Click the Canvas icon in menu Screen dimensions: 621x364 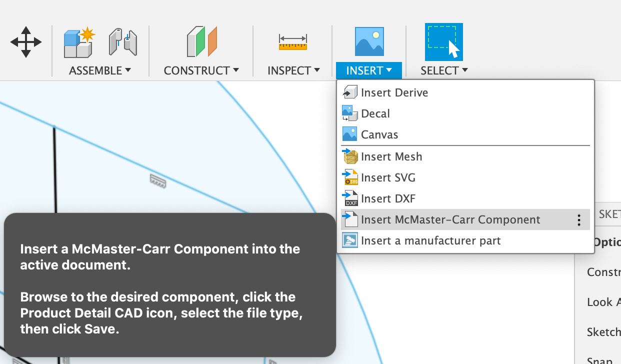350,134
